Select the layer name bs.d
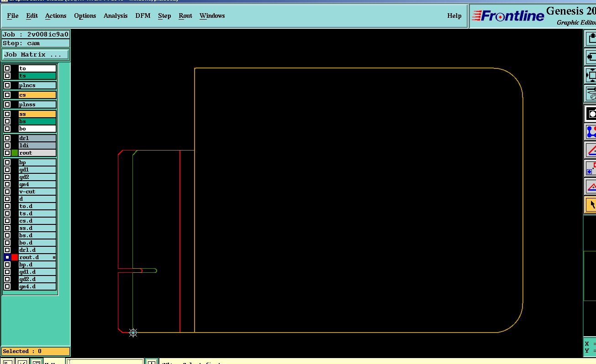This screenshot has height=364, width=596. [x=37, y=235]
